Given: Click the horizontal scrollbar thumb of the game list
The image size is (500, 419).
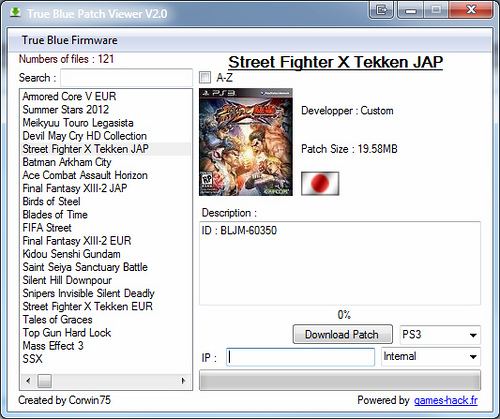Looking at the screenshot, I should pos(44,381).
